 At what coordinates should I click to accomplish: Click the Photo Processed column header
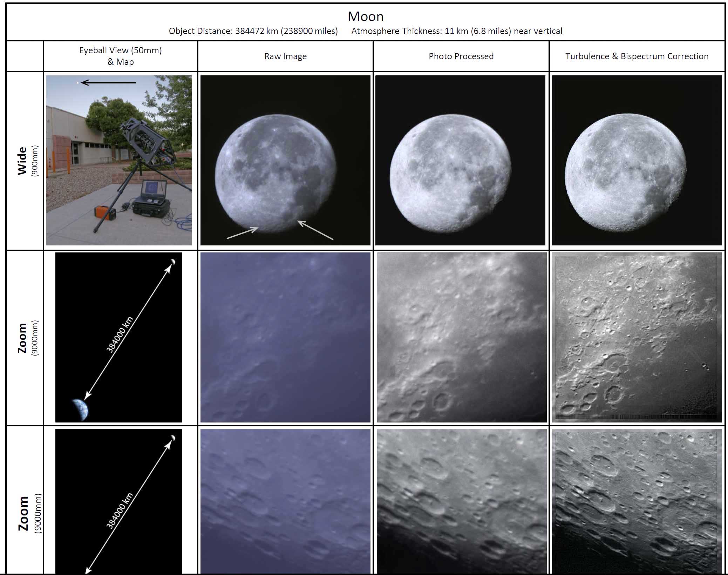(x=461, y=56)
